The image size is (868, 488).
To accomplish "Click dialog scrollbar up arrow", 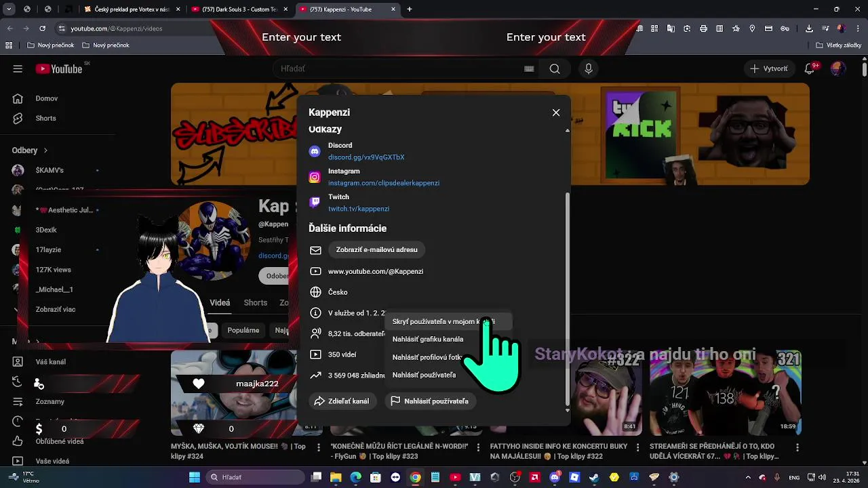I will coord(568,130).
